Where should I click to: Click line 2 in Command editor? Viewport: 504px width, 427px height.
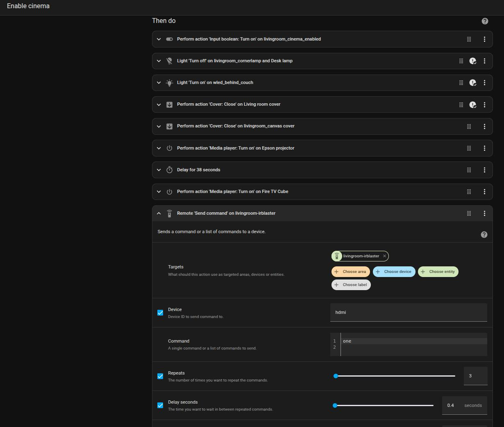(x=414, y=347)
